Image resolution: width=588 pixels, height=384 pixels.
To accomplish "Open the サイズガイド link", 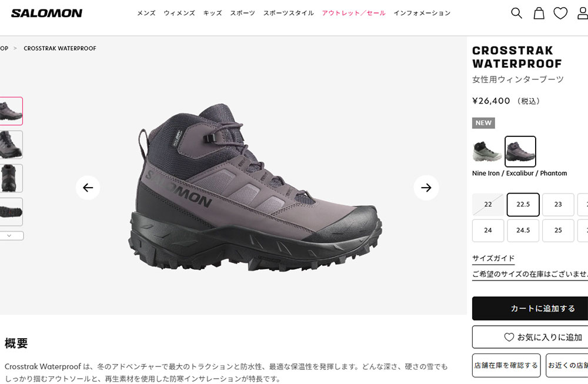I will click(x=493, y=258).
